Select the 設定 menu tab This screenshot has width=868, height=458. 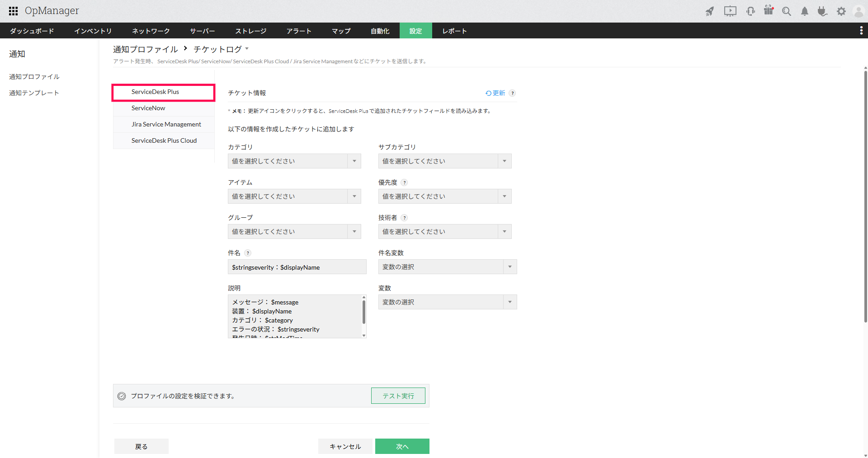416,31
